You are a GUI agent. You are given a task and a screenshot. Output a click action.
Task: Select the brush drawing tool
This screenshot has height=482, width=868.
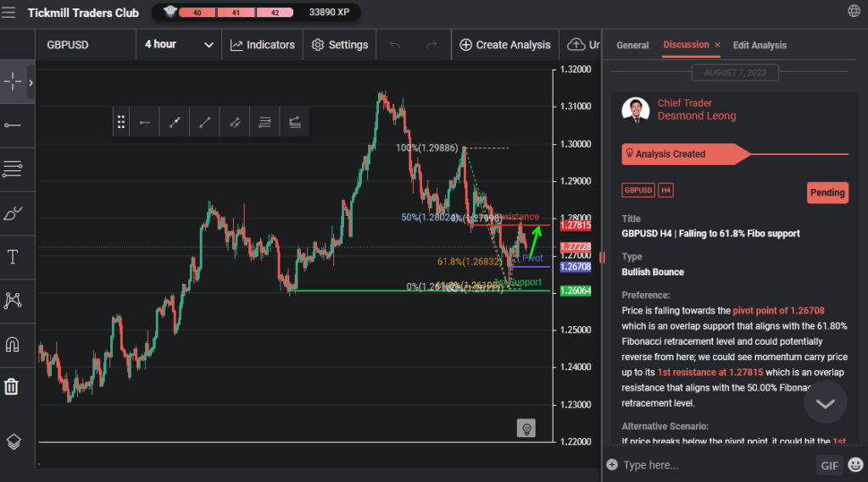tap(13, 213)
